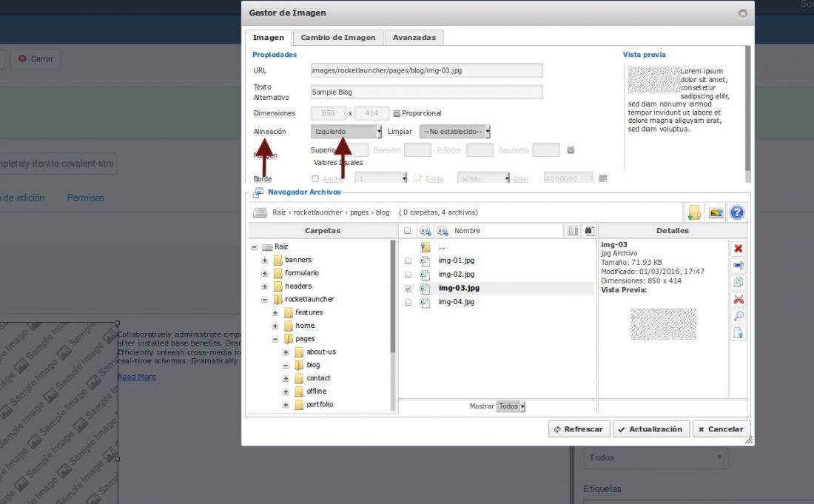
Task: Check the img-02.jpg checkbox
Action: 408,275
